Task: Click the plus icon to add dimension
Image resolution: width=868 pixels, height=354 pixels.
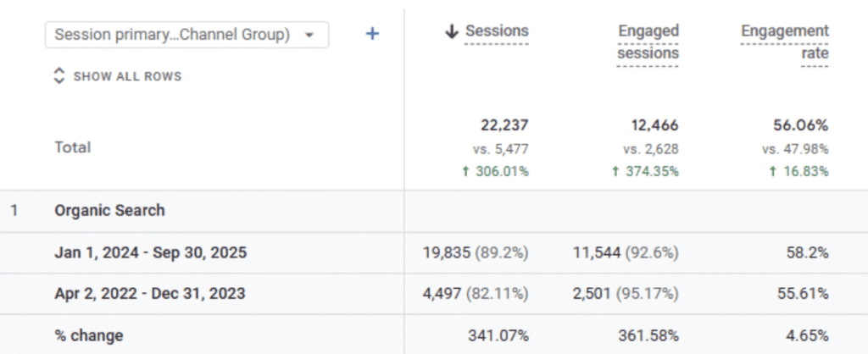Action: pyautogui.click(x=372, y=35)
